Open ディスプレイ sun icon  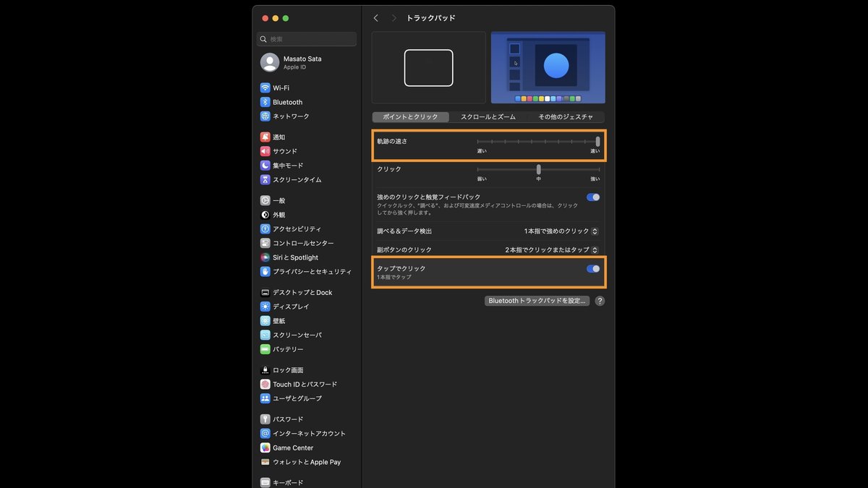[x=265, y=307]
